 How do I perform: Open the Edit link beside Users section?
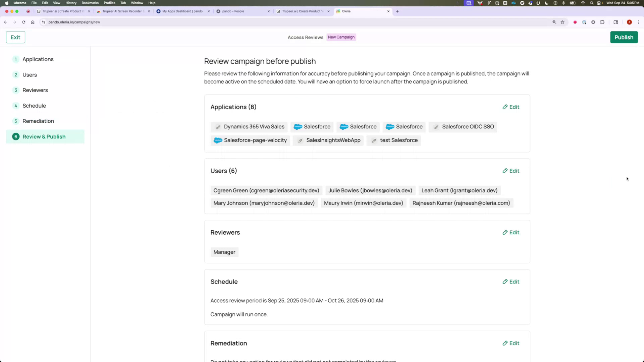pos(511,171)
